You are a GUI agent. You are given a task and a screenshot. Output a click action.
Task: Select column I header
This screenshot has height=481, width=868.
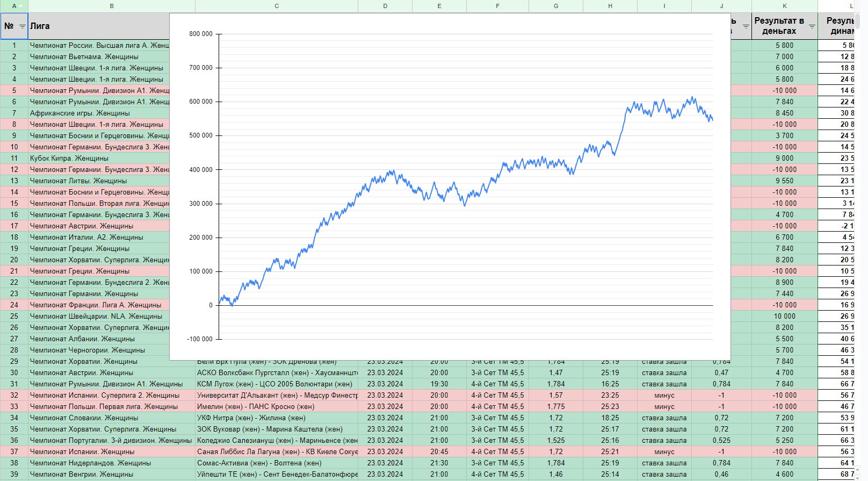tap(664, 6)
